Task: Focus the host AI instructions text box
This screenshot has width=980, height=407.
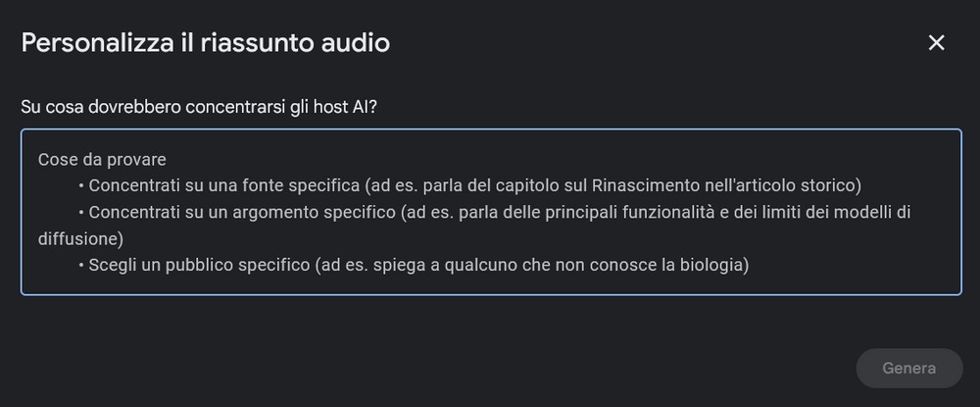Action: pyautogui.click(x=490, y=212)
